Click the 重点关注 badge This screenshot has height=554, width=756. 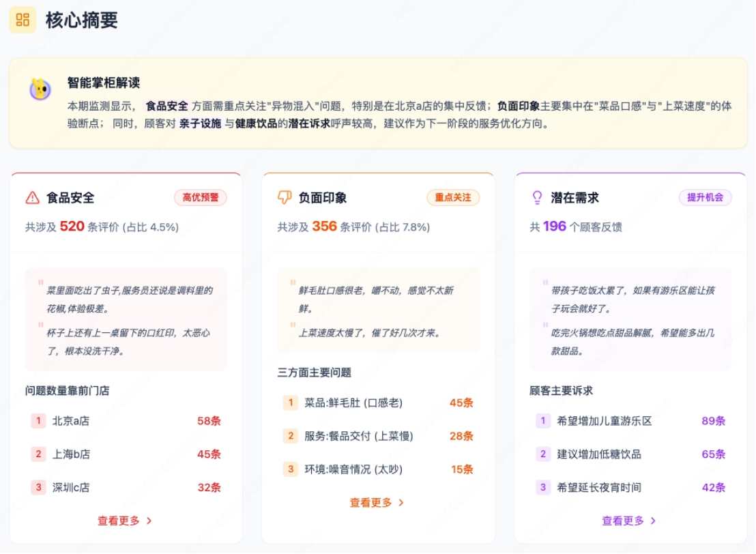coord(453,198)
